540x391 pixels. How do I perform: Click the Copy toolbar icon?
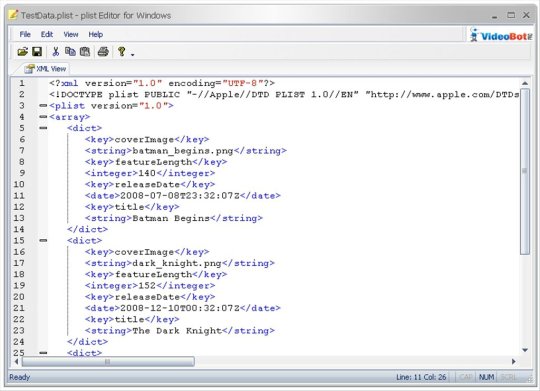(x=70, y=51)
